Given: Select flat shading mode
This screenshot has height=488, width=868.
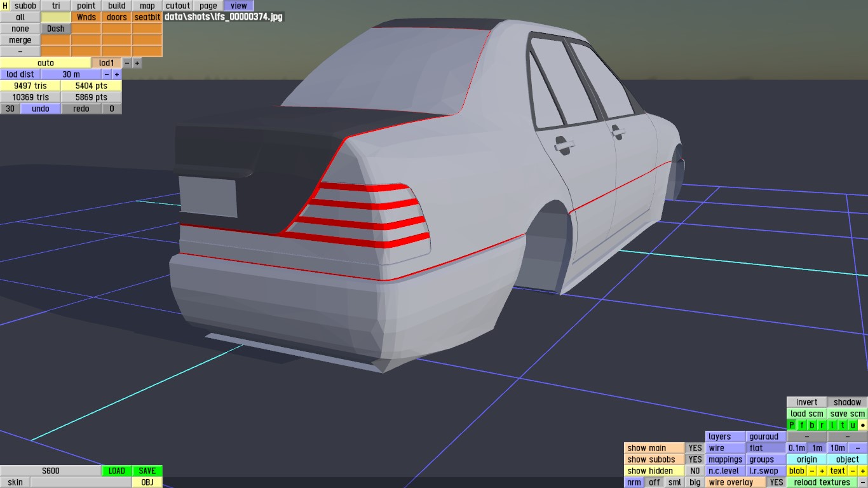Looking at the screenshot, I should coord(766,448).
